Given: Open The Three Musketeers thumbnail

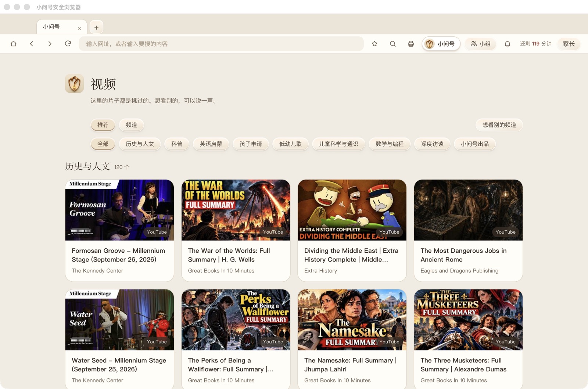Looking at the screenshot, I should (468, 320).
